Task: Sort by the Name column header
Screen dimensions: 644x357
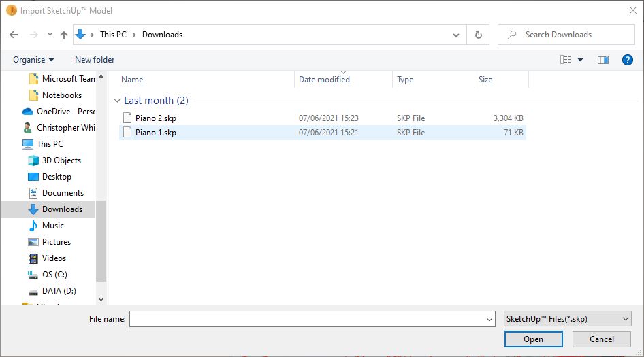Action: coord(132,80)
